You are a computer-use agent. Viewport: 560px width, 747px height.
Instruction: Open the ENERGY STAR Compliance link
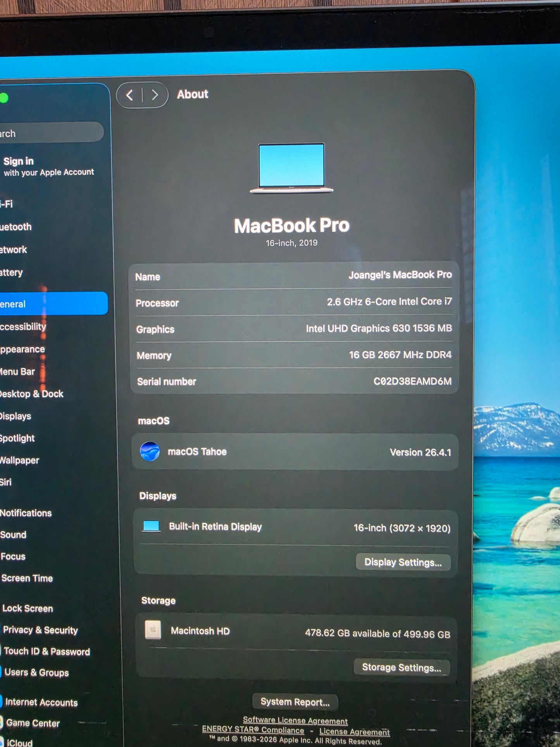tap(253, 730)
